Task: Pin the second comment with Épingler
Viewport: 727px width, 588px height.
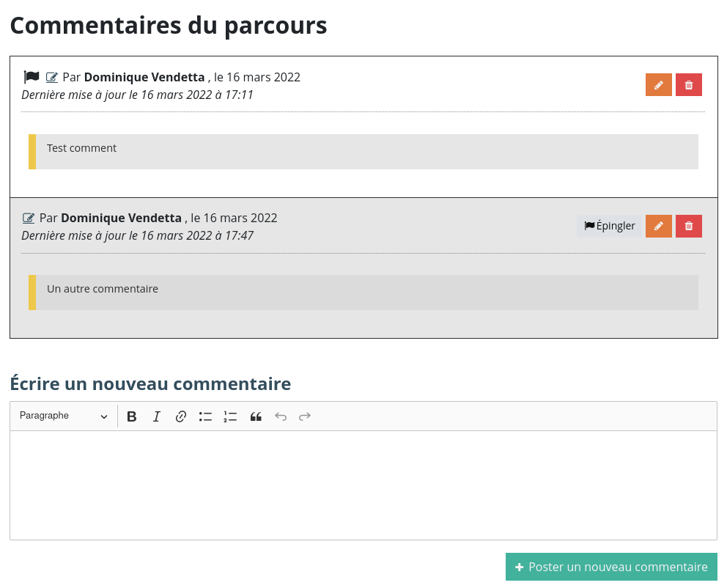Action: coord(609,226)
